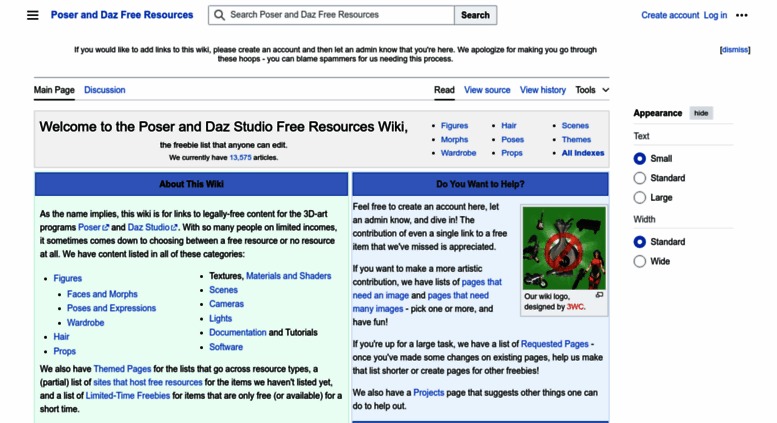Image resolution: width=777 pixels, height=423 pixels.
Task: Click Create account link
Action: [670, 15]
